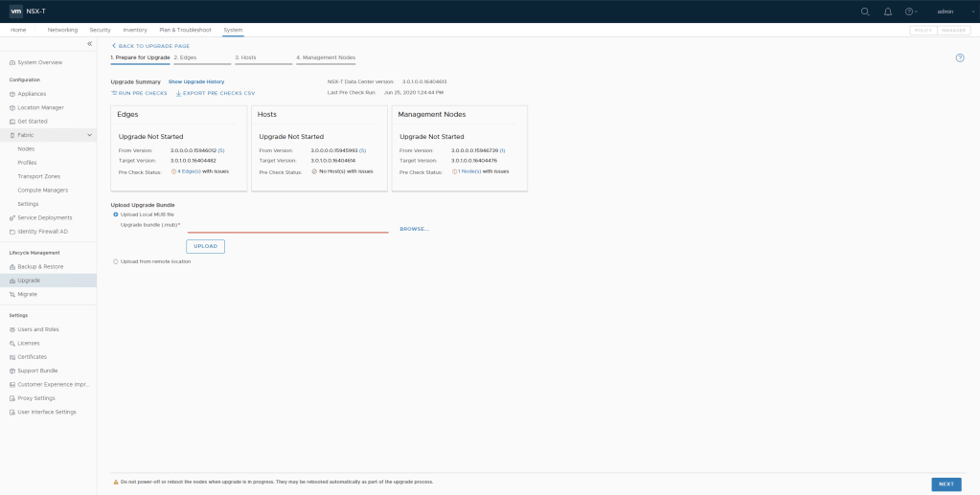The height and width of the screenshot is (495, 980).
Task: Click the Licenses key icon
Action: 12,343
